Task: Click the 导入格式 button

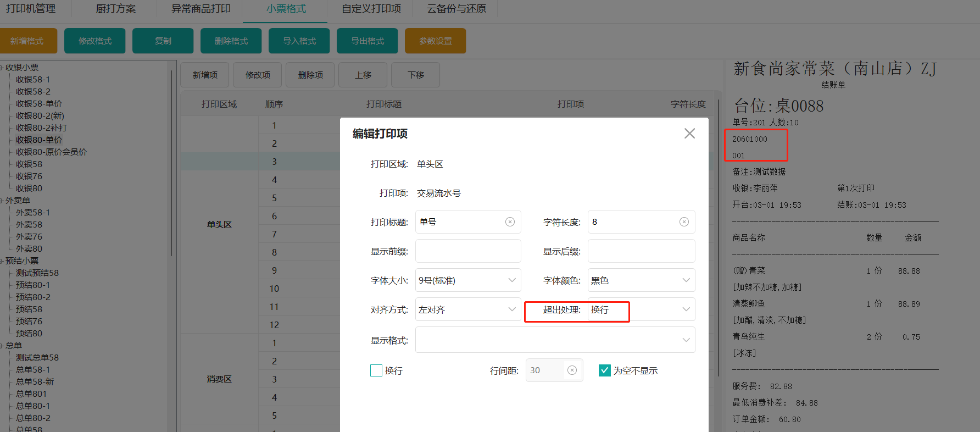Action: (299, 41)
